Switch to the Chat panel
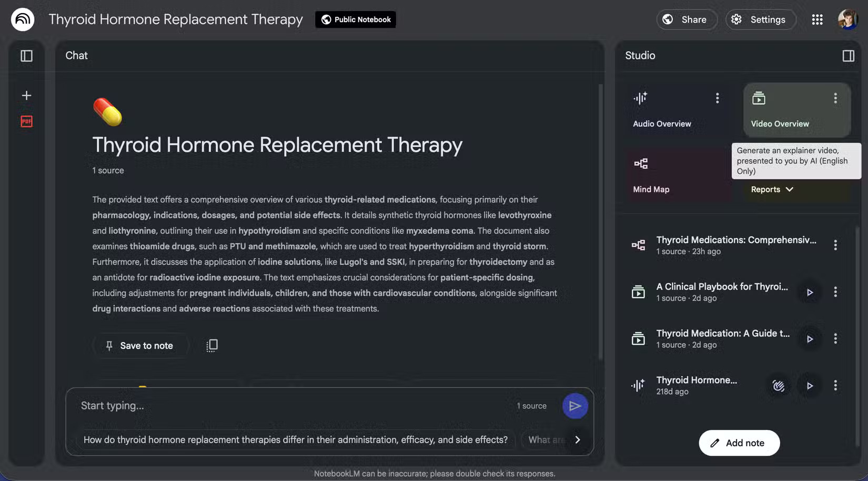 click(x=76, y=55)
